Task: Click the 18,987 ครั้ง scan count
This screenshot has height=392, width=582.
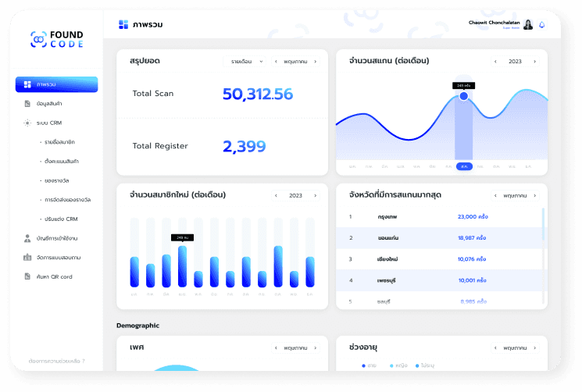Action: tap(472, 237)
